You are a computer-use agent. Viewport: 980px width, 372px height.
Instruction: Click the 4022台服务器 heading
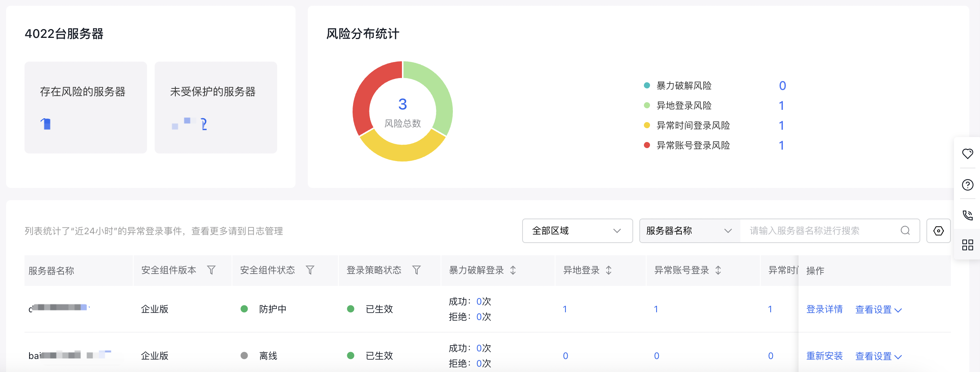point(64,34)
